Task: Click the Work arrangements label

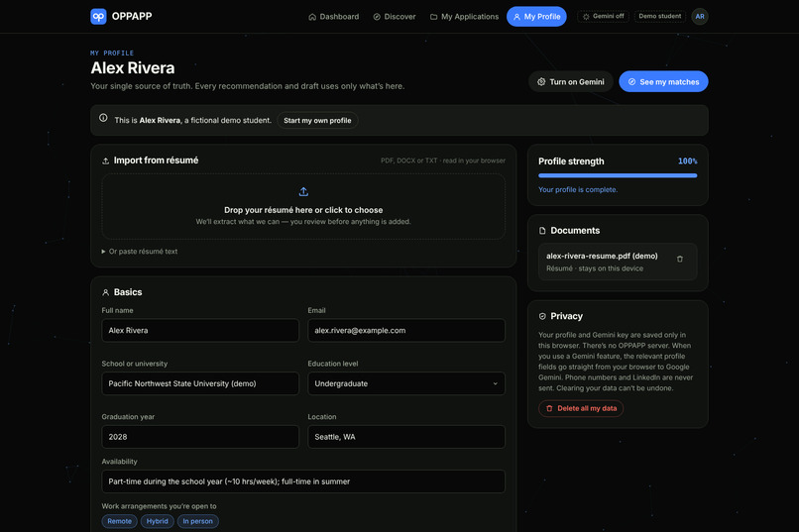Action: tap(159, 506)
